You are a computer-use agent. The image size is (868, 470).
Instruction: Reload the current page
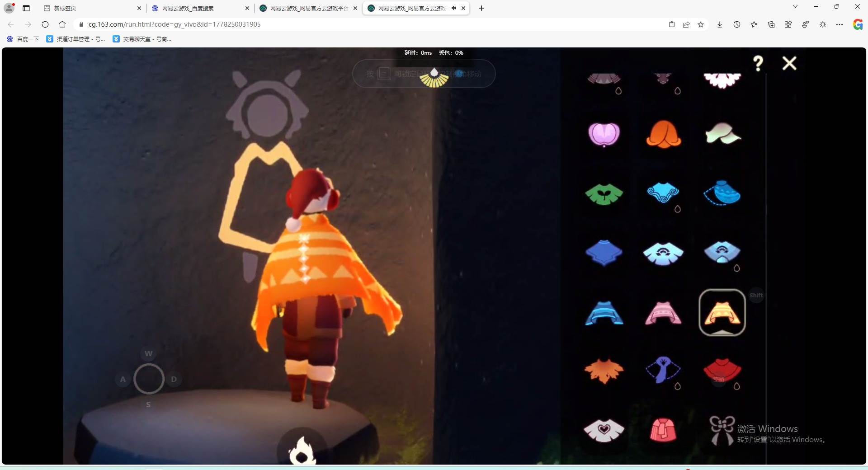click(45, 24)
